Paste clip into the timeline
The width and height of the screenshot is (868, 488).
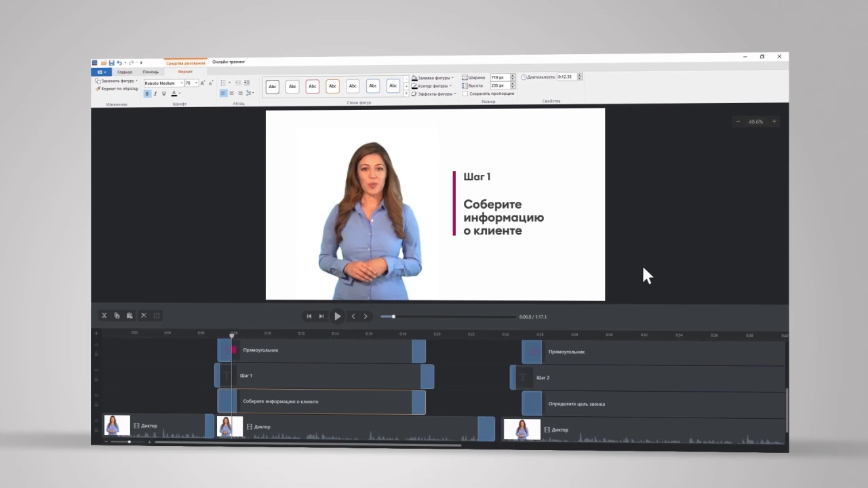point(130,316)
